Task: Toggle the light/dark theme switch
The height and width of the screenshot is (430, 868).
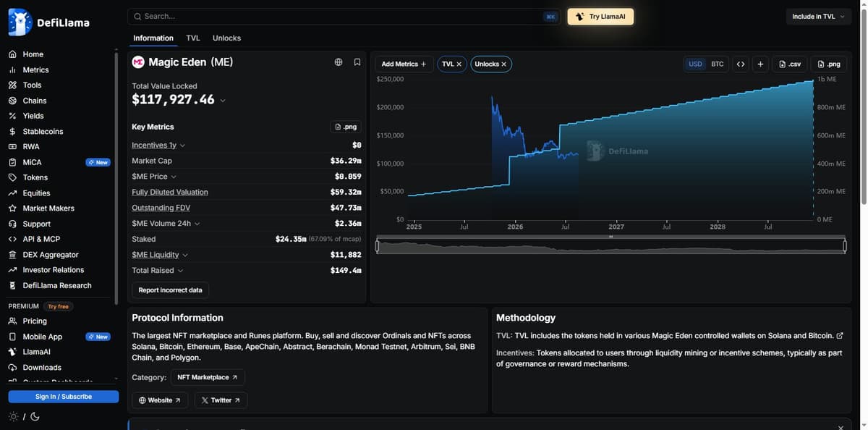Action: pos(24,416)
